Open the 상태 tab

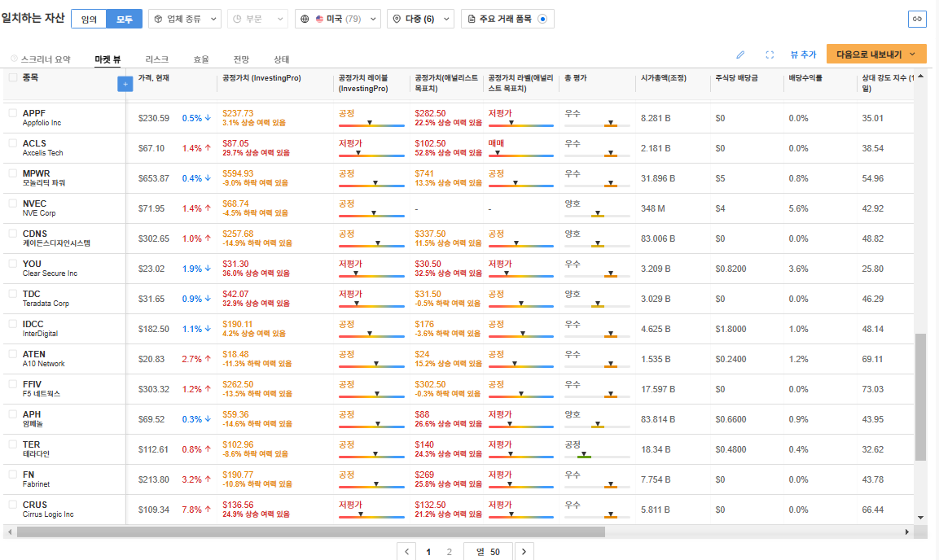click(282, 59)
